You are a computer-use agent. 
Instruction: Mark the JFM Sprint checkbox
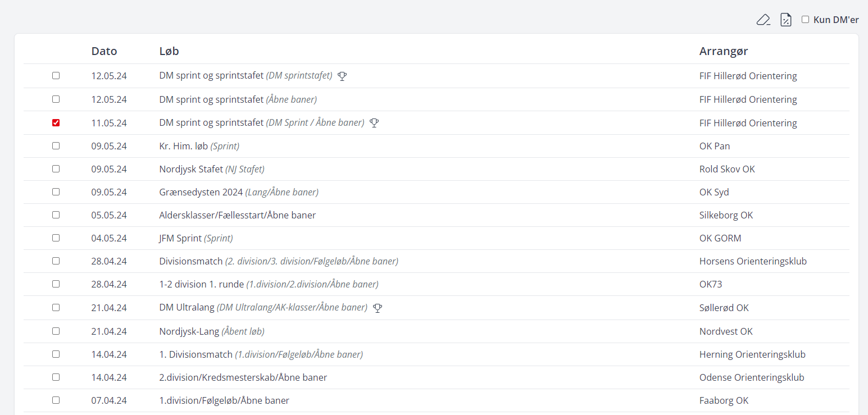(56, 238)
